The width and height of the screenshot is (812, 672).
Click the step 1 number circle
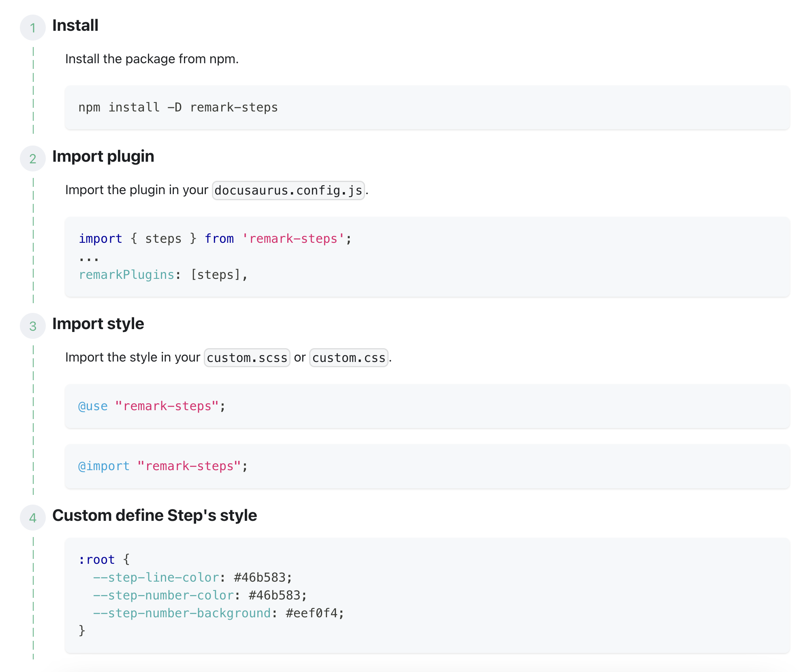tap(33, 28)
